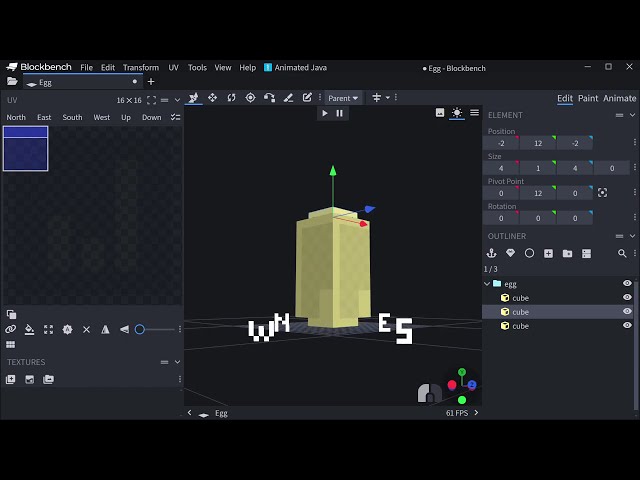Screen dimensions: 640x480
Task: Open the Edit menu
Action: point(108,68)
